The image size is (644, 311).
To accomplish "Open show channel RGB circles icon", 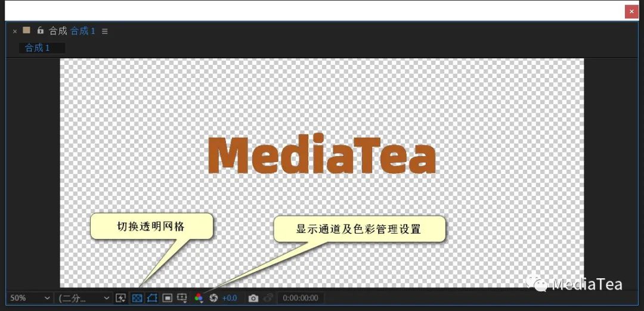I will 199,298.
